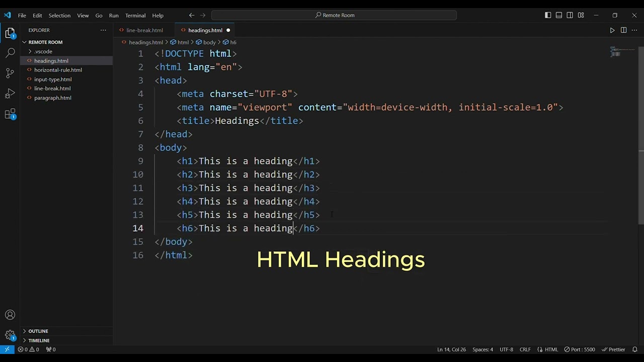This screenshot has height=362, width=644.
Task: Open the Go menu
Action: (99, 15)
